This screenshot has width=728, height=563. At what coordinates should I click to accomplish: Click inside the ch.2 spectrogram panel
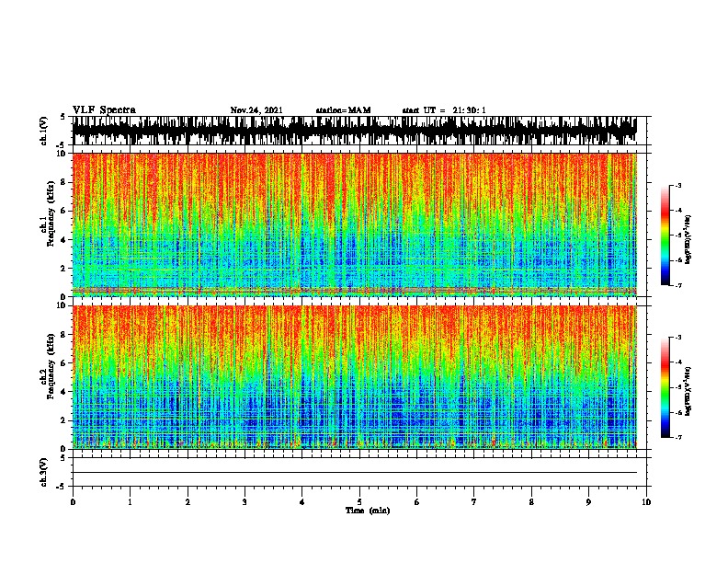coord(354,377)
